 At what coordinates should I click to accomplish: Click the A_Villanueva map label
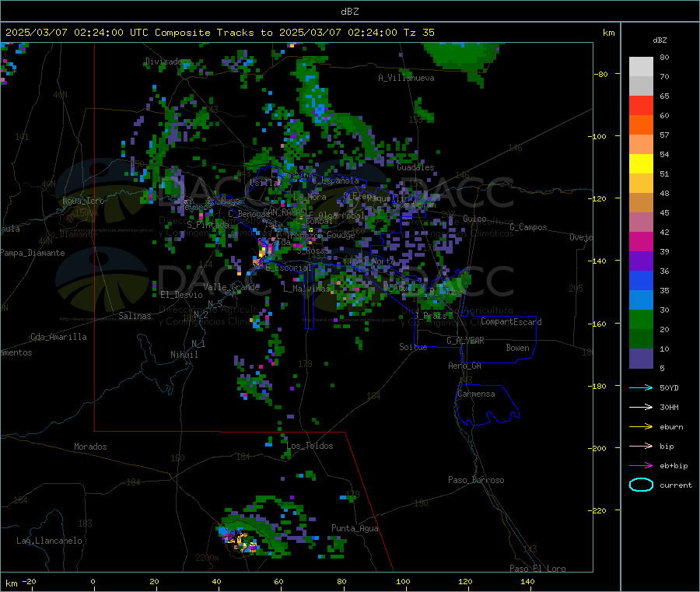(x=406, y=78)
